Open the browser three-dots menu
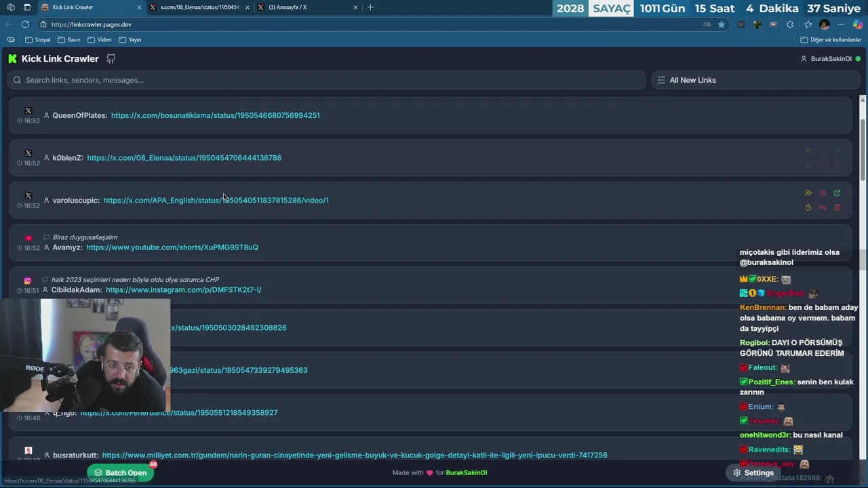The image size is (868, 488). coord(841,24)
